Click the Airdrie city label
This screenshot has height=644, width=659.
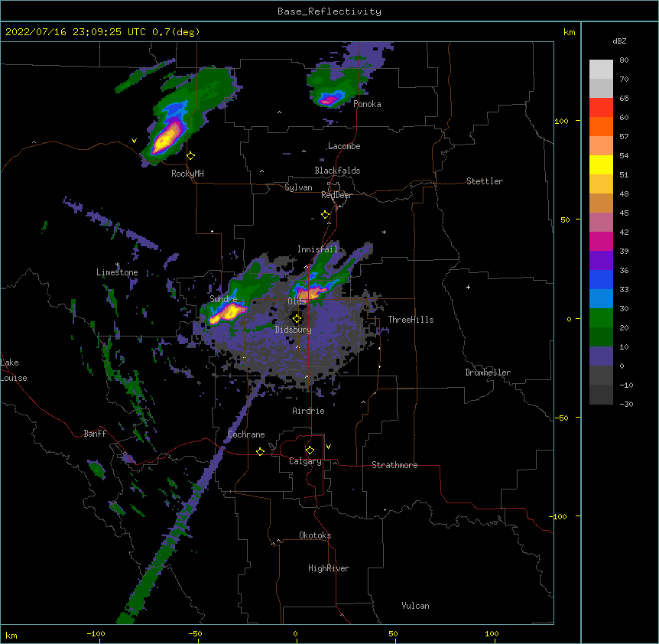[309, 411]
